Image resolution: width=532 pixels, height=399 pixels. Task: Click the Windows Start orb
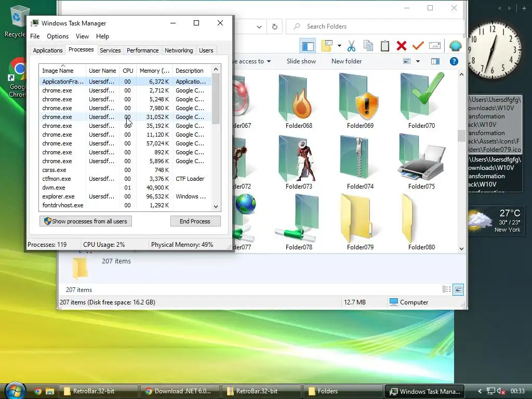point(15,391)
